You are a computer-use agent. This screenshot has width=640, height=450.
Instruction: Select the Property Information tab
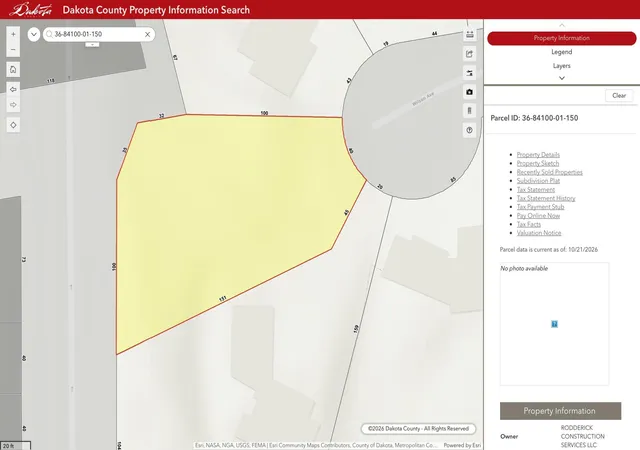[x=562, y=38]
